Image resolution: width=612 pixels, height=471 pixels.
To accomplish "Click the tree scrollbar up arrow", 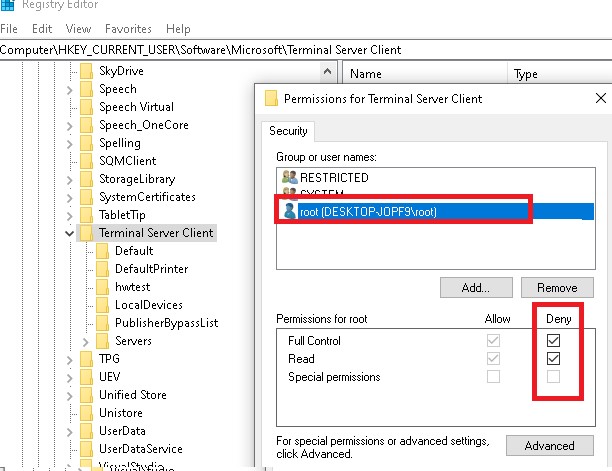I will coord(328,71).
